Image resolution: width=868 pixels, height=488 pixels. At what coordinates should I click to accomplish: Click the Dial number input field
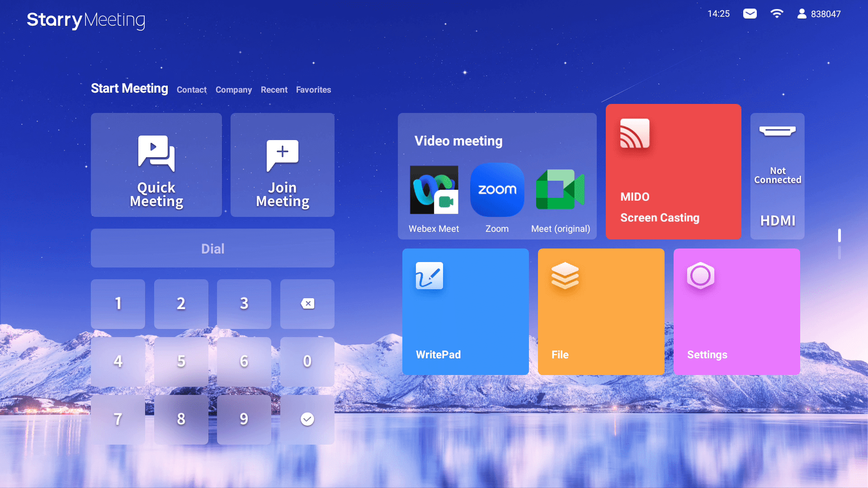(212, 248)
